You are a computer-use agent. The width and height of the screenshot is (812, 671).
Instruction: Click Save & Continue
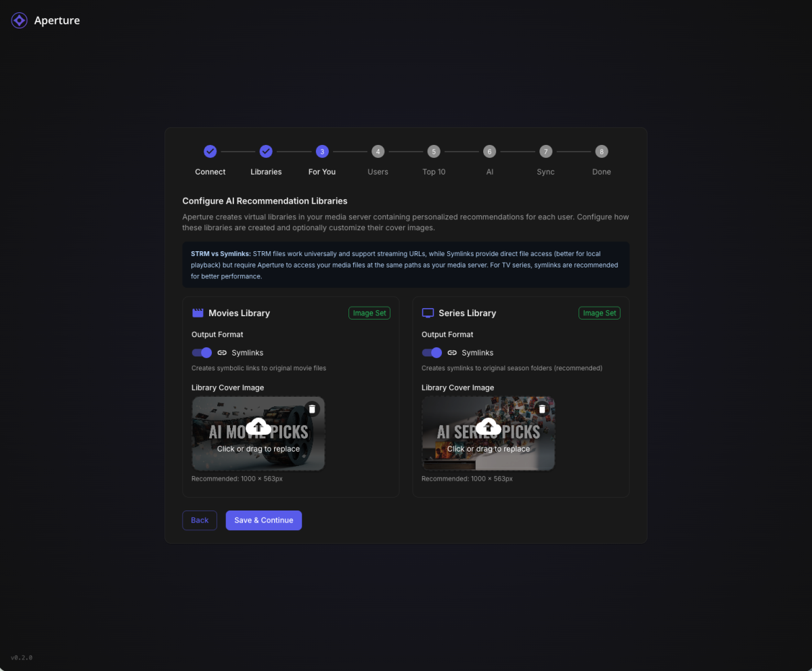click(x=263, y=520)
